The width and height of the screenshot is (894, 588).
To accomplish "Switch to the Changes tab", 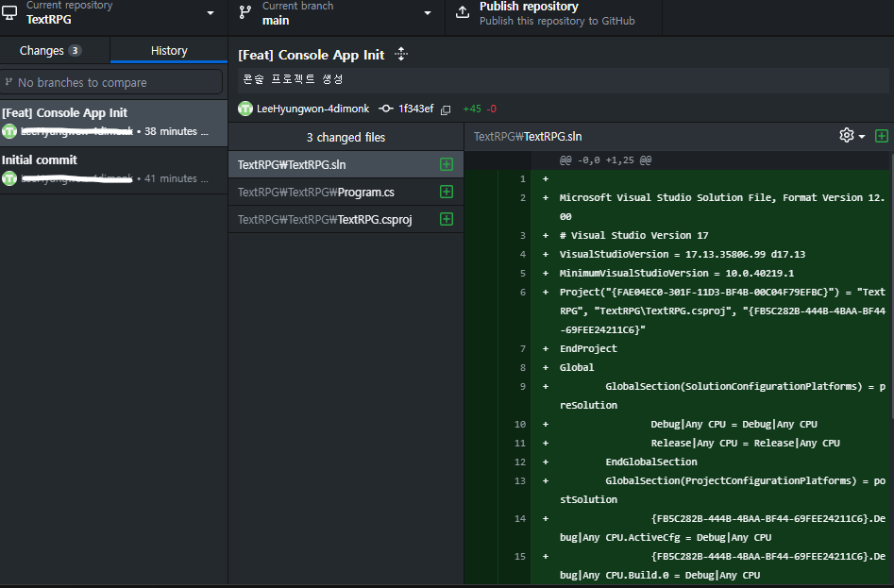I will pos(55,51).
